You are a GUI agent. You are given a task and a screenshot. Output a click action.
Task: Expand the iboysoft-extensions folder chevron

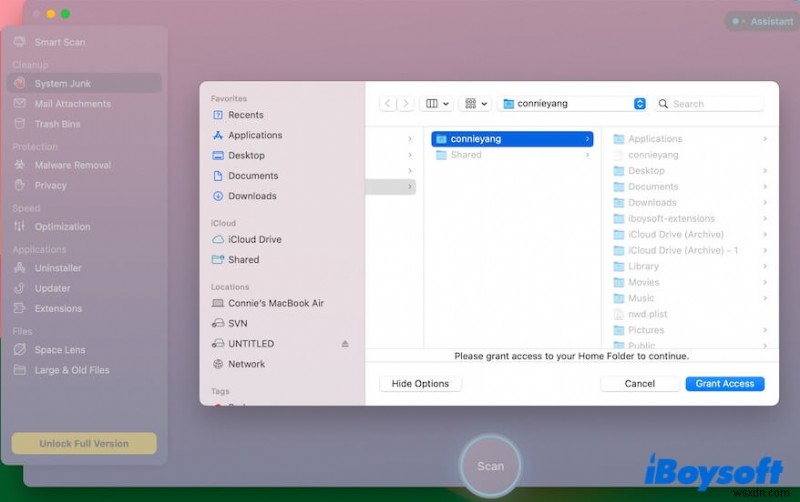coord(765,218)
